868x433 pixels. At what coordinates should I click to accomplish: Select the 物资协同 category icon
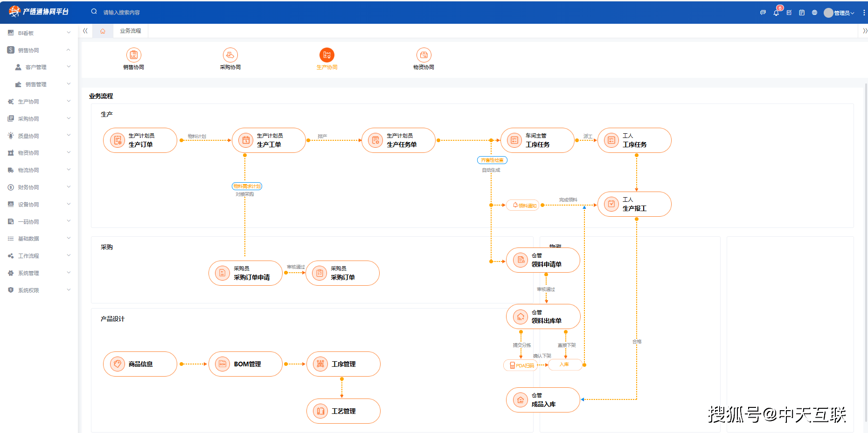click(424, 55)
